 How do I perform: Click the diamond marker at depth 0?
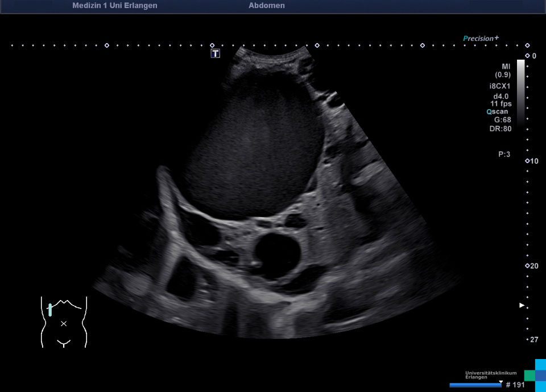pyautogui.click(x=527, y=56)
